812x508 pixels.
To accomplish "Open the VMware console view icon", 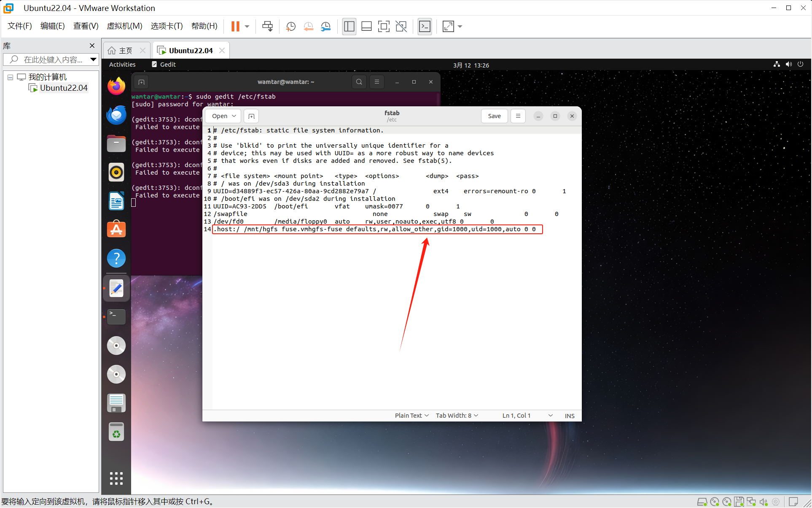I will tap(425, 27).
